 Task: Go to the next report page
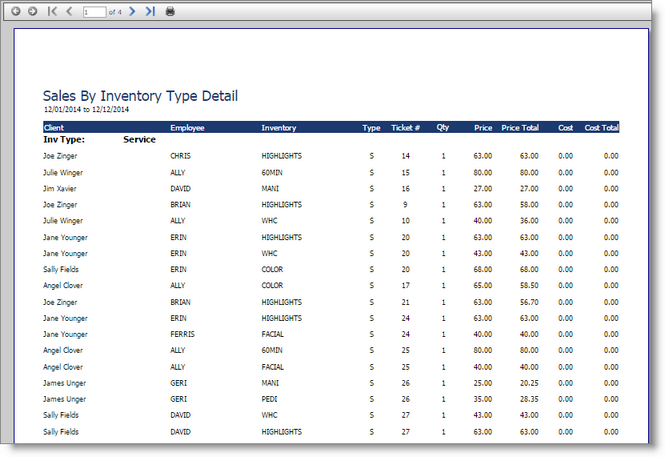coord(132,11)
